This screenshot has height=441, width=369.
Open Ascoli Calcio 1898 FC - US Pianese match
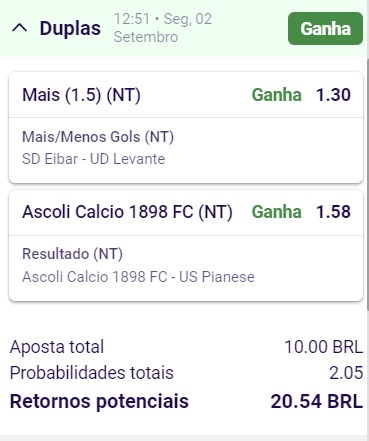tap(138, 277)
